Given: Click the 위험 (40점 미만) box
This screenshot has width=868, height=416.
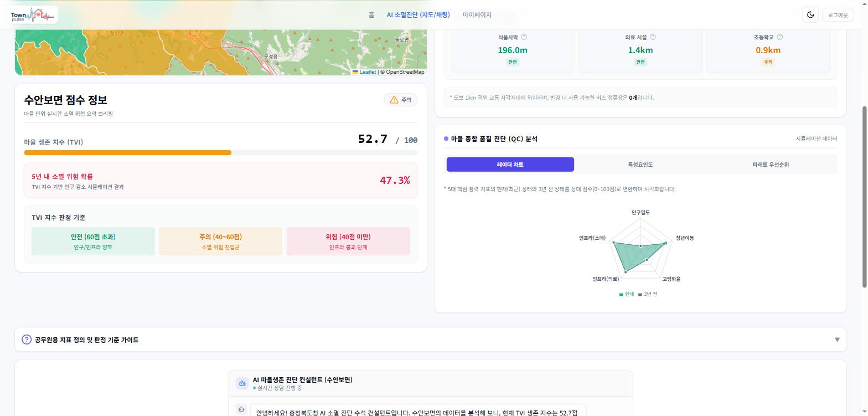Looking at the screenshot, I should click(x=348, y=241).
